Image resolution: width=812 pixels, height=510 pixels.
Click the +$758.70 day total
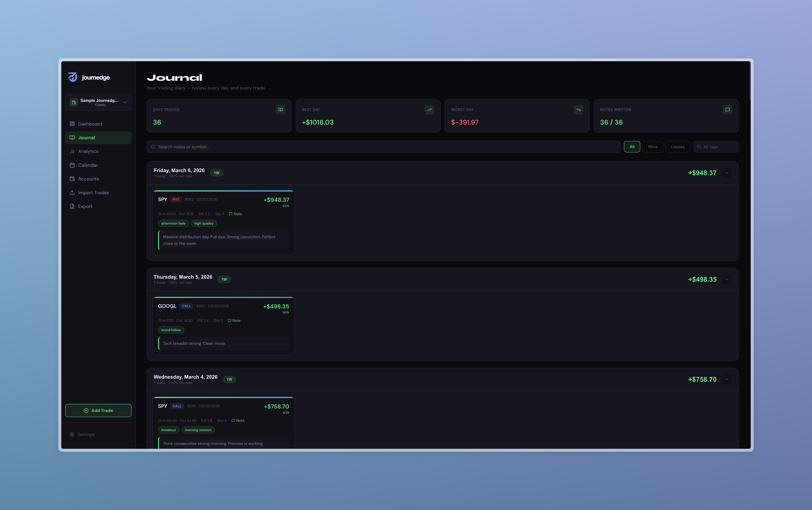click(x=702, y=380)
